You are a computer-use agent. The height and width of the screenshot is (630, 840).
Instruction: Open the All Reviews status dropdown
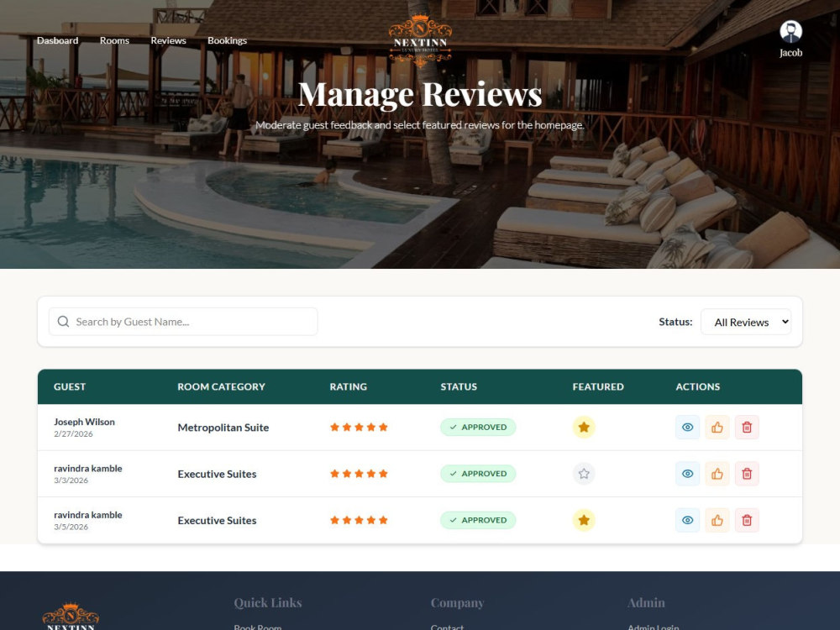[x=746, y=322]
